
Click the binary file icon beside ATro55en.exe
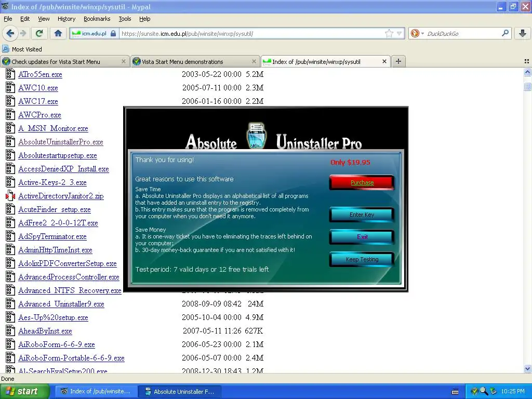(x=10, y=74)
